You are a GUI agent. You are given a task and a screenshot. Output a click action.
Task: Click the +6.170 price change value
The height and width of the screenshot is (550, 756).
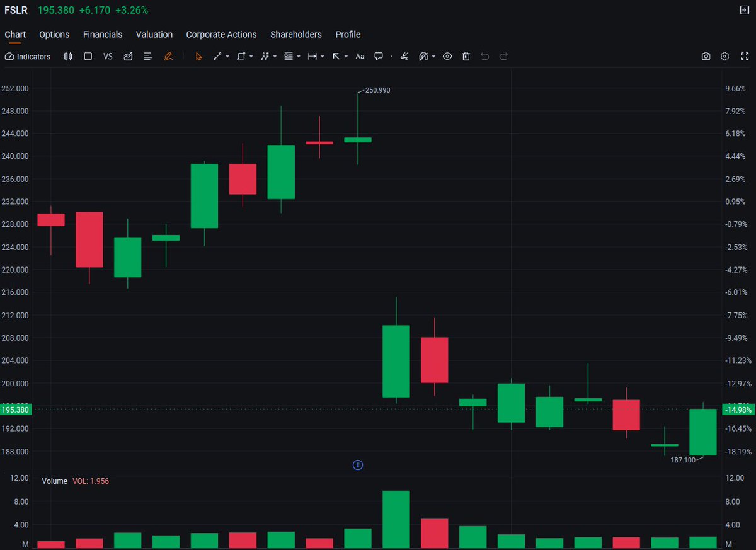point(94,11)
